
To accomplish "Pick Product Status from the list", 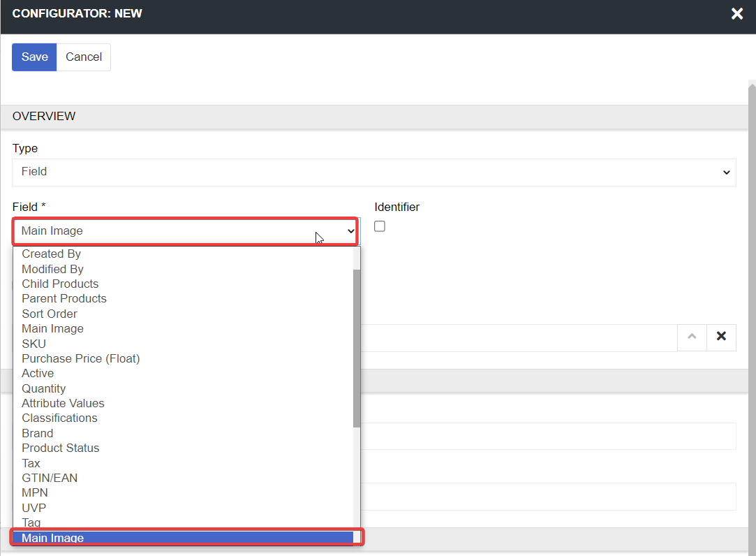I will coord(60,448).
